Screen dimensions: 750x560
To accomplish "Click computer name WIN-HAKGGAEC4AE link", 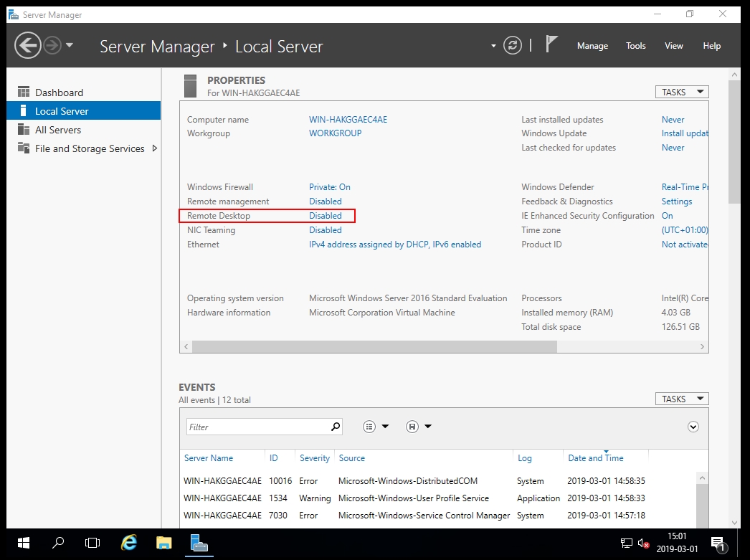I will (x=348, y=120).
